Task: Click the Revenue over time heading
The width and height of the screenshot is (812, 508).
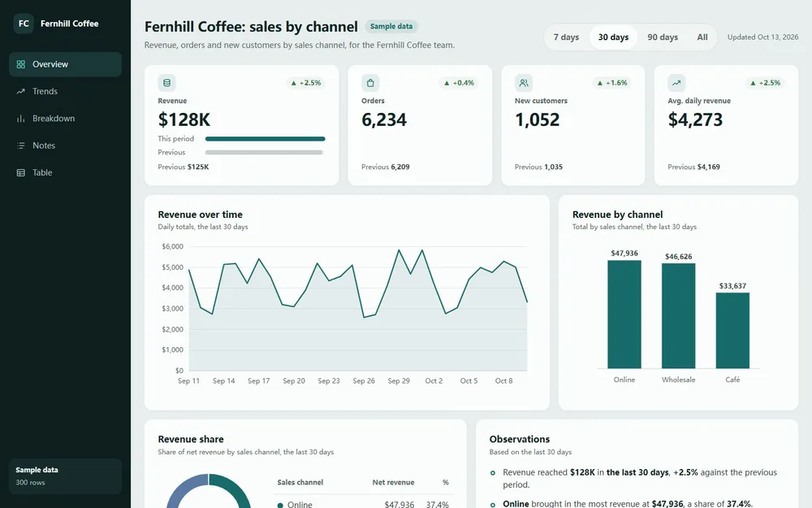Action: pyautogui.click(x=200, y=215)
